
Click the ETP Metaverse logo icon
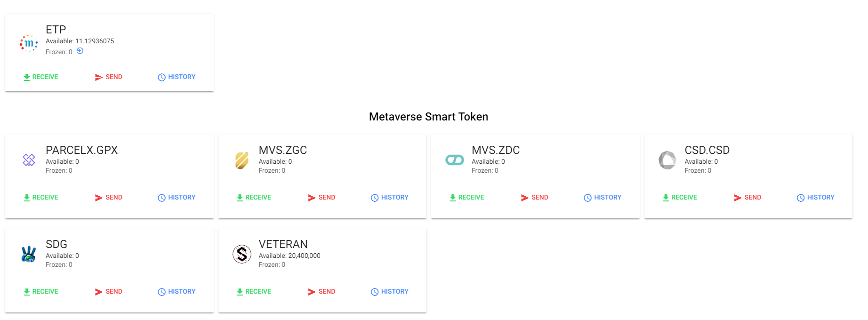29,43
